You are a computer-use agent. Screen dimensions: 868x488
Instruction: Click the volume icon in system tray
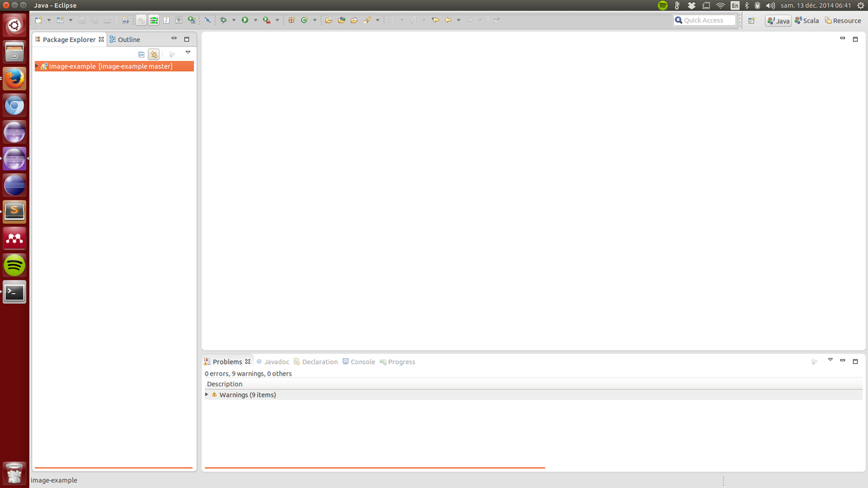pyautogui.click(x=770, y=5)
